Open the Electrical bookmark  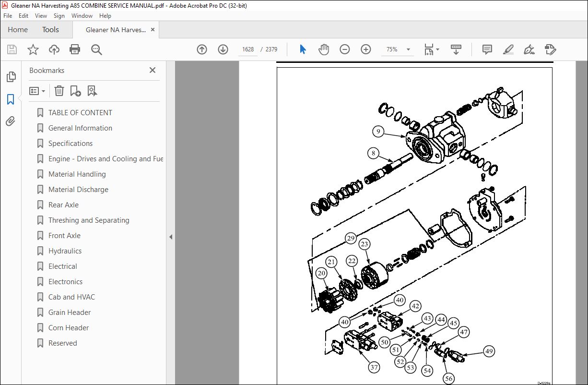tap(62, 266)
